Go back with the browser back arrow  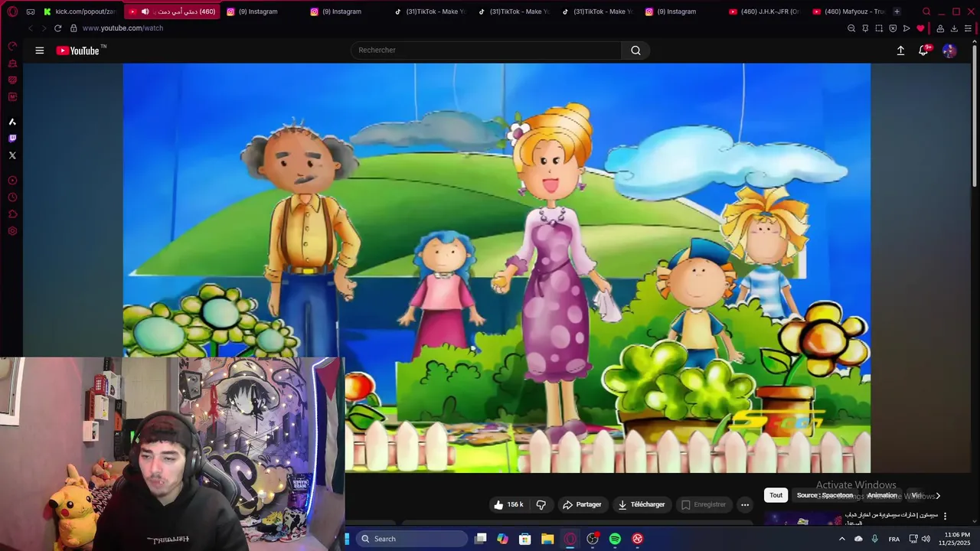pos(31,28)
